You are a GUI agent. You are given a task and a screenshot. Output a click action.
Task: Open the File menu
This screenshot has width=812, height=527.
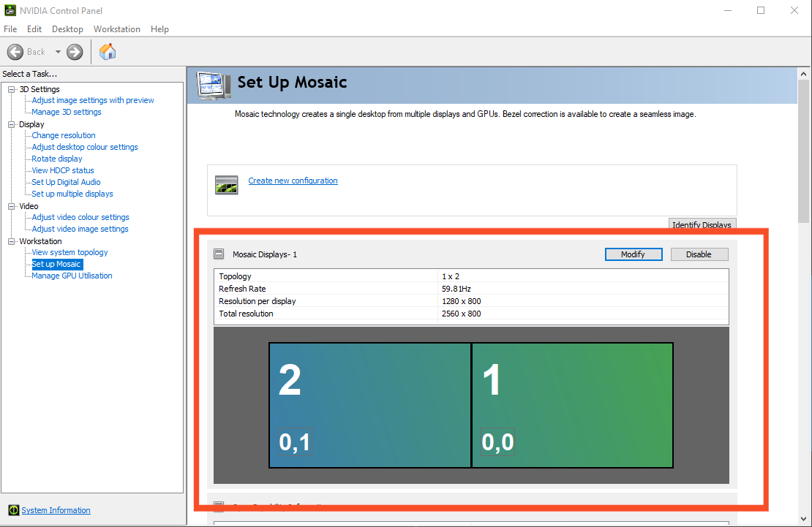(x=10, y=29)
